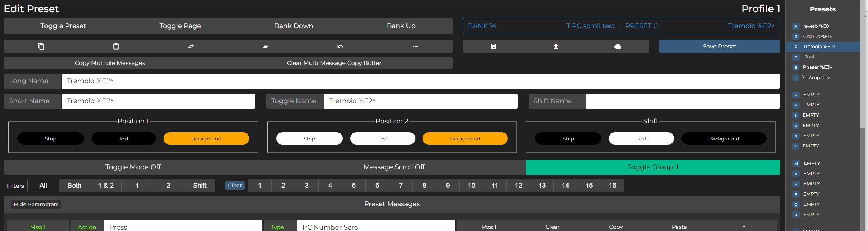Open Shift Text color swatch
868x231 pixels.
[x=641, y=139]
